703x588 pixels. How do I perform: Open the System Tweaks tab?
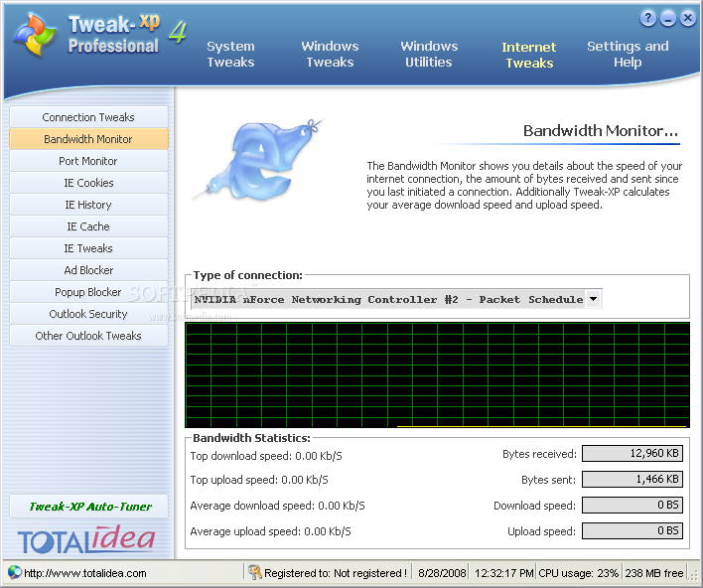(230, 54)
